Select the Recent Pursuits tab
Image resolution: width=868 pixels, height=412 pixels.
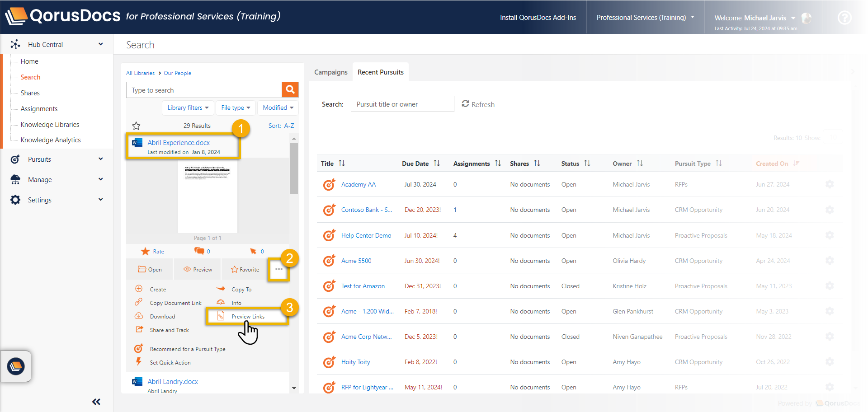381,72
